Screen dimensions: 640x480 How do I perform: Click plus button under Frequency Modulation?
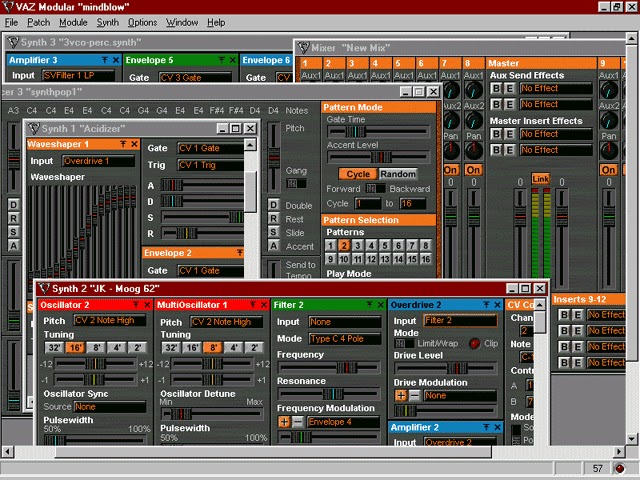(284, 422)
